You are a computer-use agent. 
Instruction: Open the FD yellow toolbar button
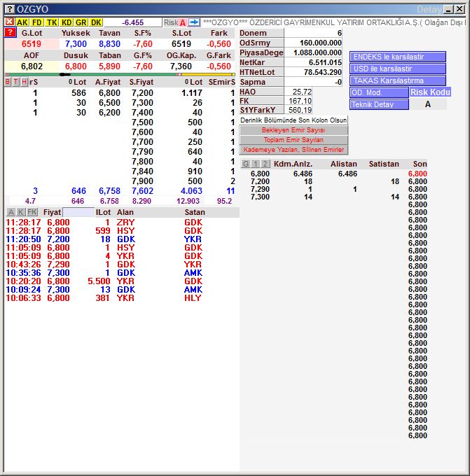(x=36, y=22)
